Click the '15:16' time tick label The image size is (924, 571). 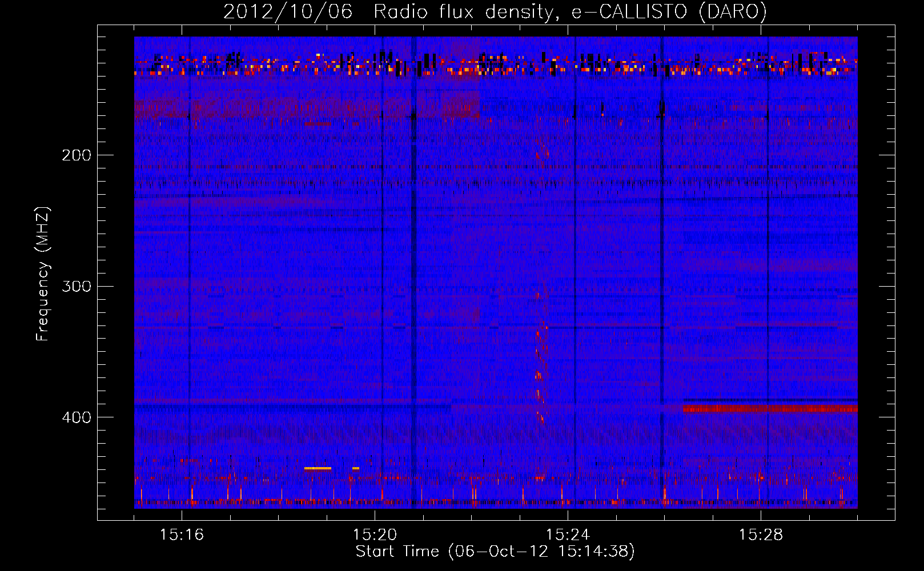point(182,535)
